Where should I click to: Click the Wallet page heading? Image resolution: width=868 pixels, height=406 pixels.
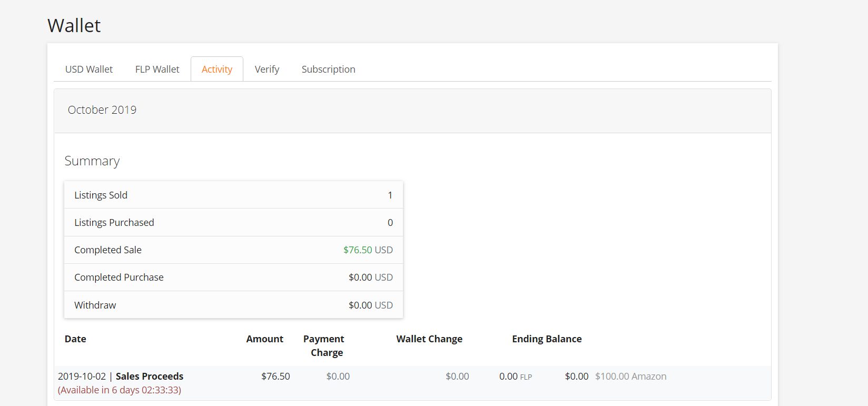(74, 26)
